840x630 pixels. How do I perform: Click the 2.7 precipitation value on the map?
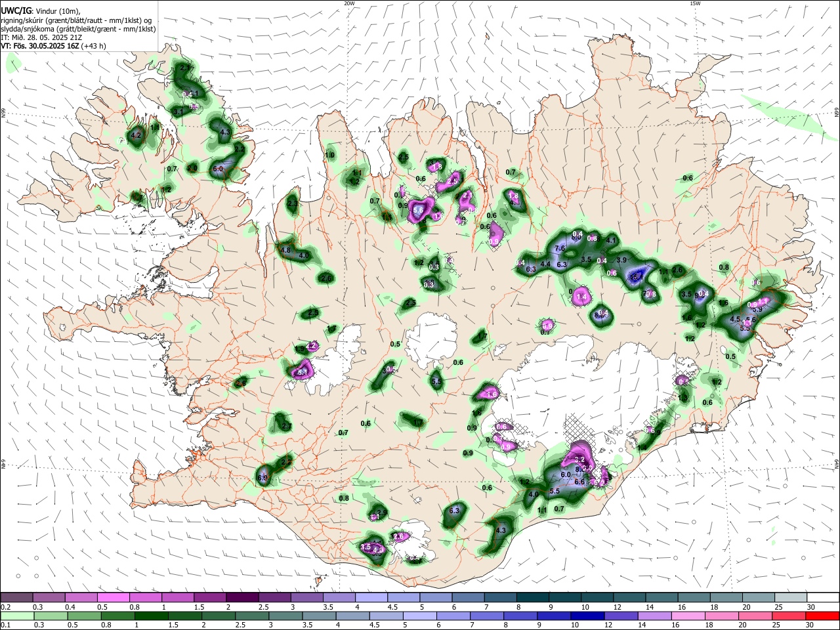[x=286, y=427]
